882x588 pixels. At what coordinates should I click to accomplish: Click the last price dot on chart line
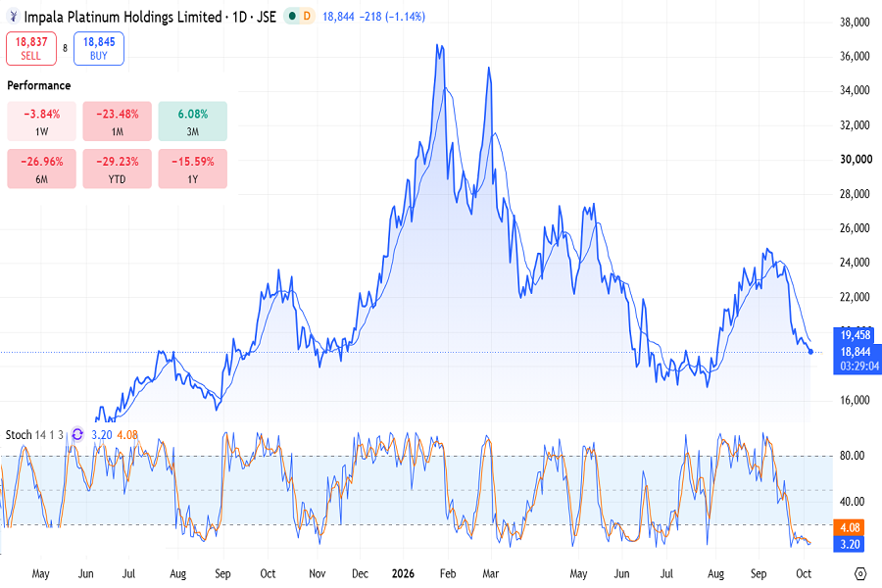pos(810,352)
